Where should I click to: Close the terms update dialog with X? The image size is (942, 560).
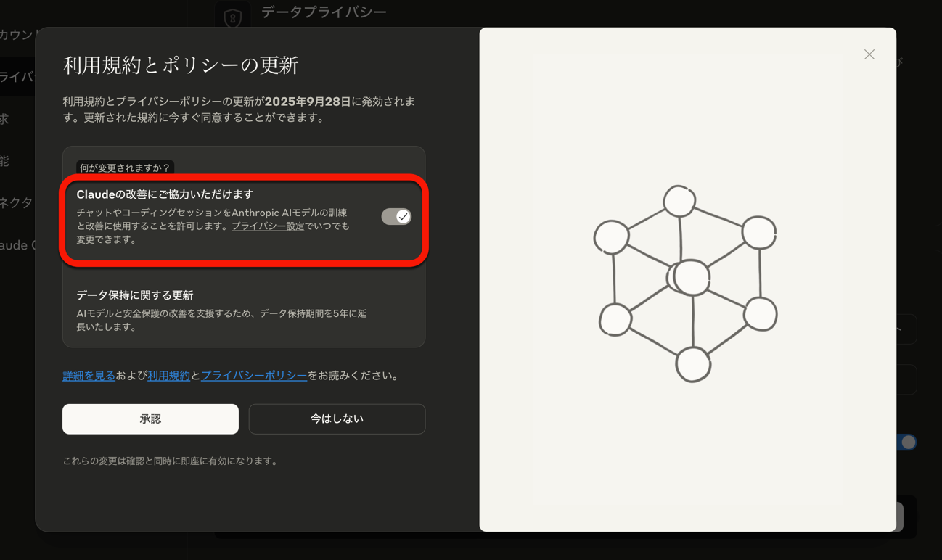869,54
